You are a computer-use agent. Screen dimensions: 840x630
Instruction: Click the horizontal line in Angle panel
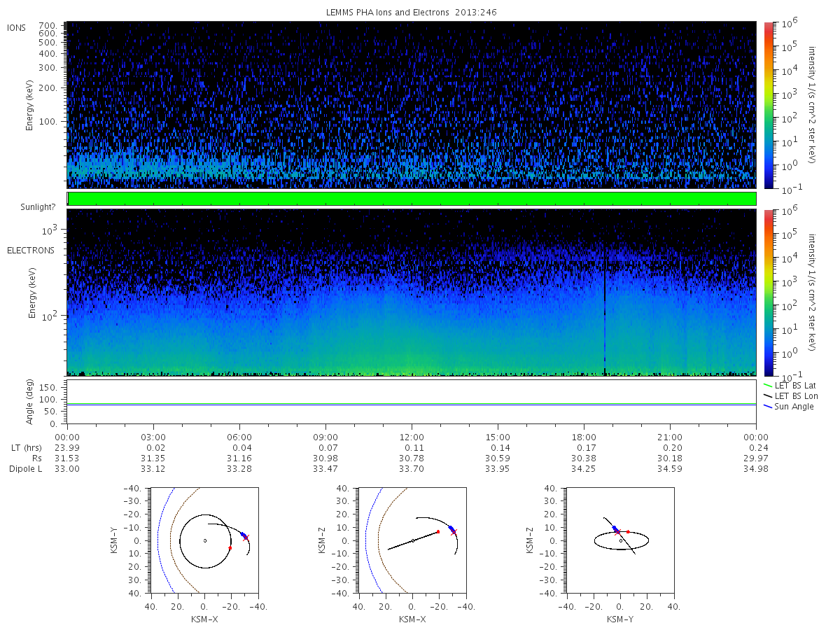coord(412,404)
